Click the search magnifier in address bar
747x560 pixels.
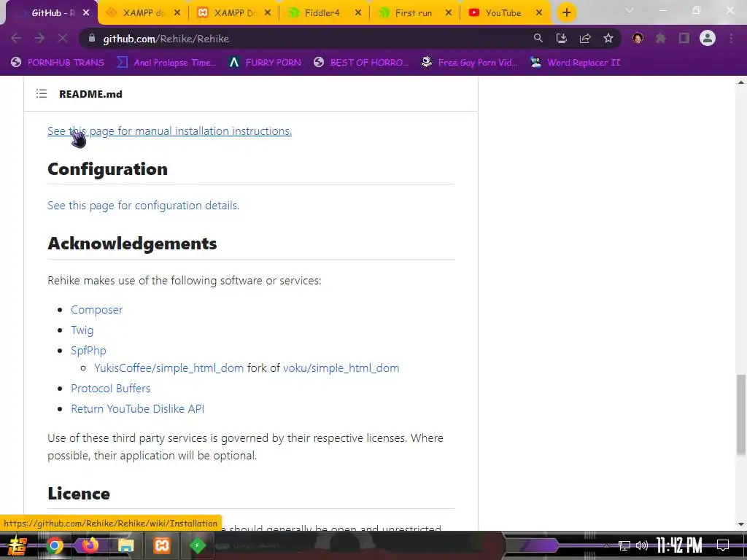tap(538, 38)
